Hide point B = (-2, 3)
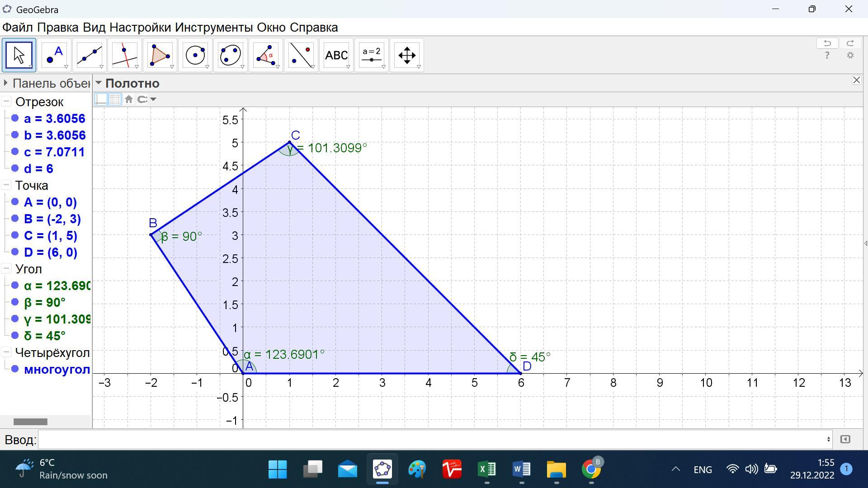Viewport: 868px width, 488px height. (15, 219)
